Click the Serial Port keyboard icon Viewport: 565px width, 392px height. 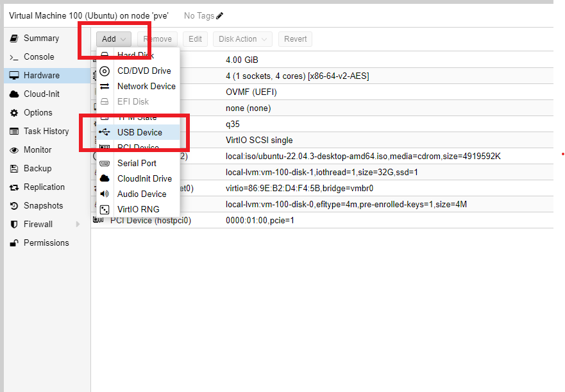tap(105, 164)
